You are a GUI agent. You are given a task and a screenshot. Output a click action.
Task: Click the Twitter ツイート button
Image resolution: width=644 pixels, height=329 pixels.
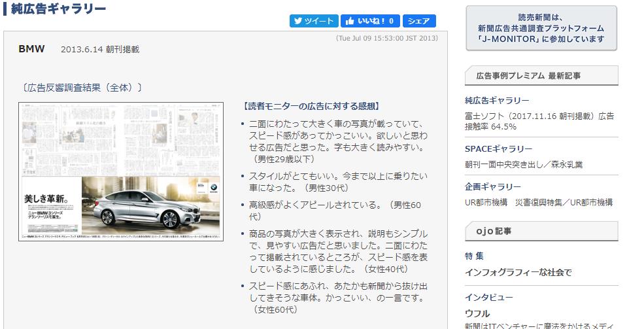314,21
